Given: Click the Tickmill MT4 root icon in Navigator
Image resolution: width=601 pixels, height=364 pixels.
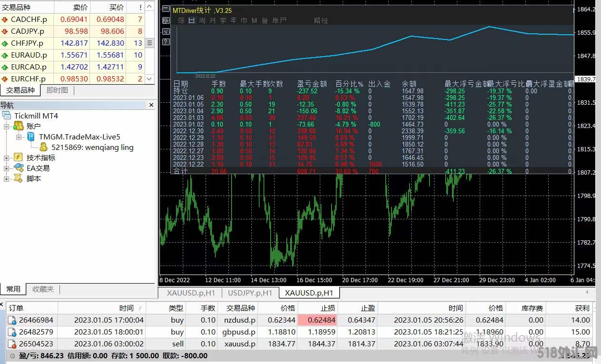Looking at the screenshot, I should coord(7,116).
